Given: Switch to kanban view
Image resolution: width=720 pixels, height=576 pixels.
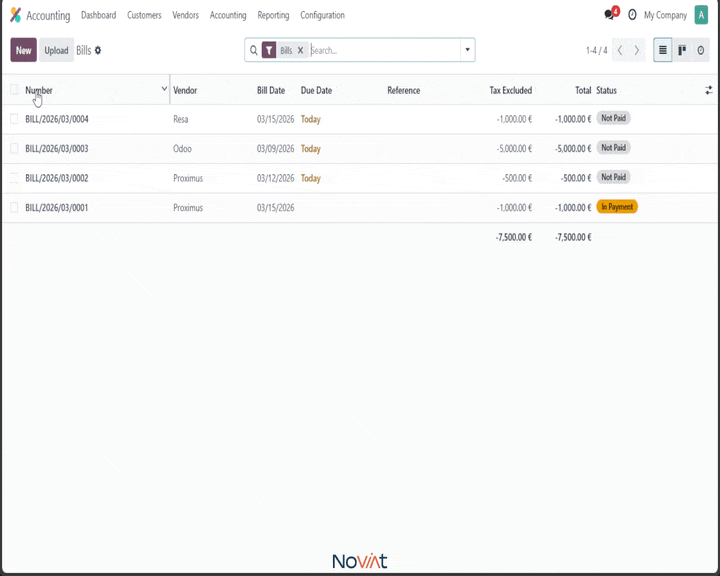Looking at the screenshot, I should pos(682,50).
